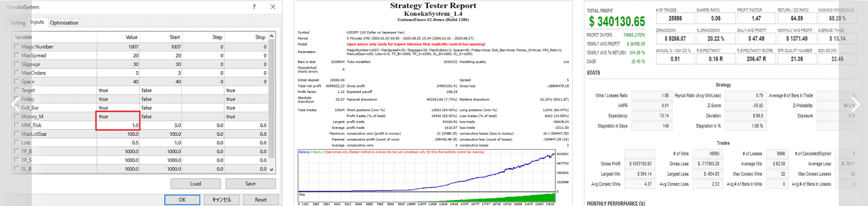Click the help question mark in KonokaSystem dialog
This screenshot has width=868, height=206.
[254, 7]
